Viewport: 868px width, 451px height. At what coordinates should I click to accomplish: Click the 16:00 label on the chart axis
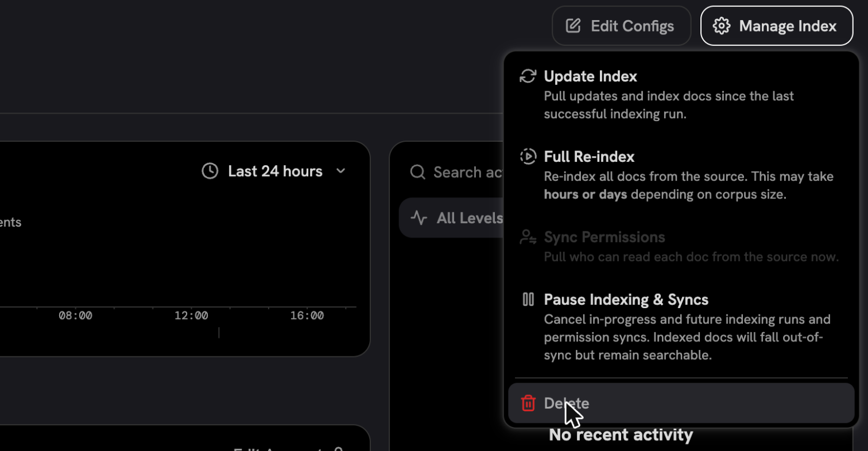307,316
